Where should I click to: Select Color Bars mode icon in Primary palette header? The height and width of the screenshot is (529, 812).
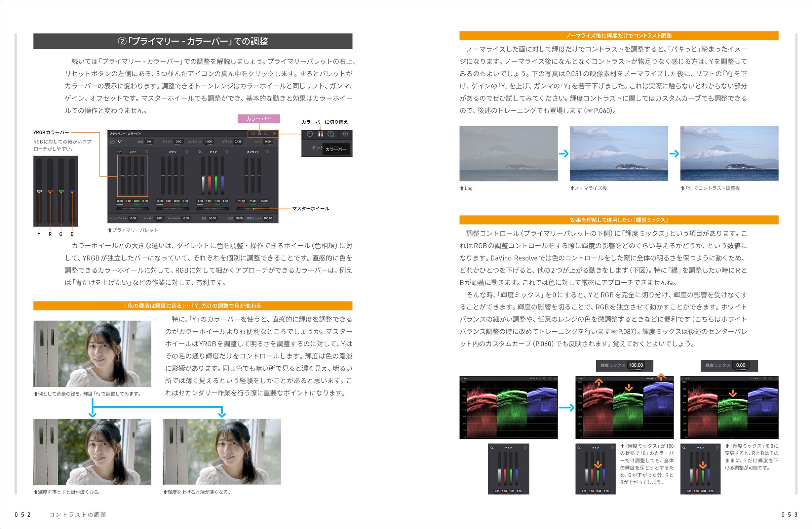coord(259,134)
